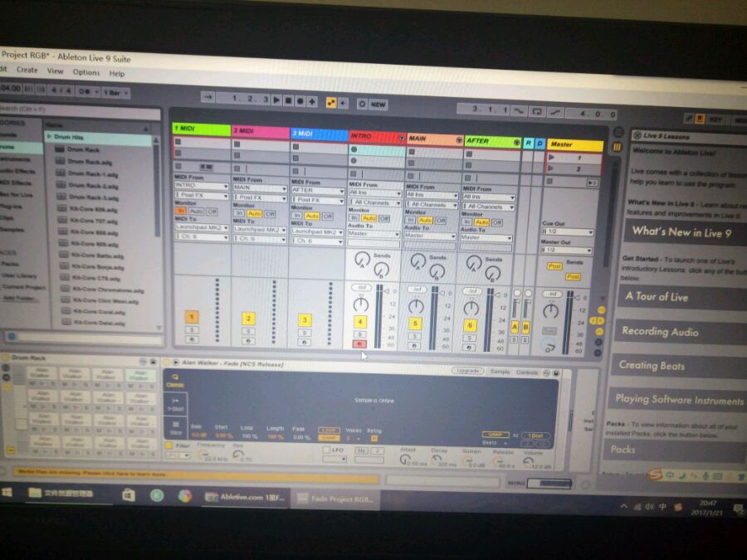Unfold the INTRO group track arrow
This screenshot has width=747, height=560.
(401, 138)
